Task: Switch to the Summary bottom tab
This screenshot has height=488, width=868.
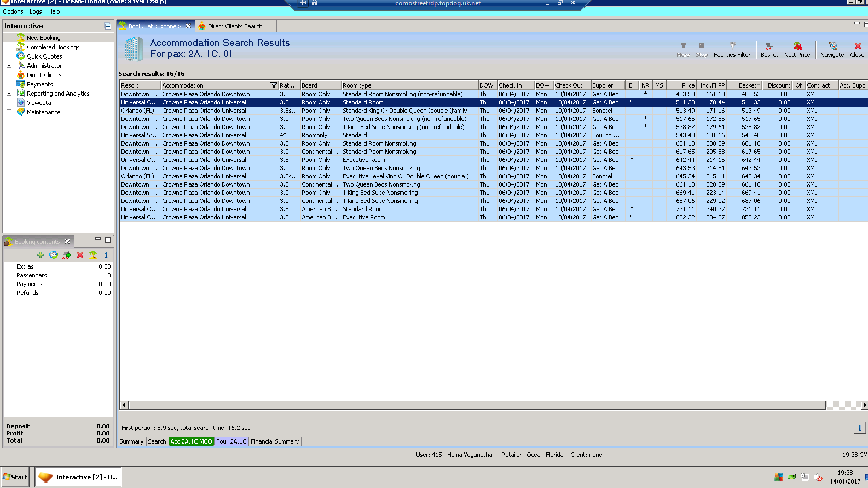Action: 131,441
